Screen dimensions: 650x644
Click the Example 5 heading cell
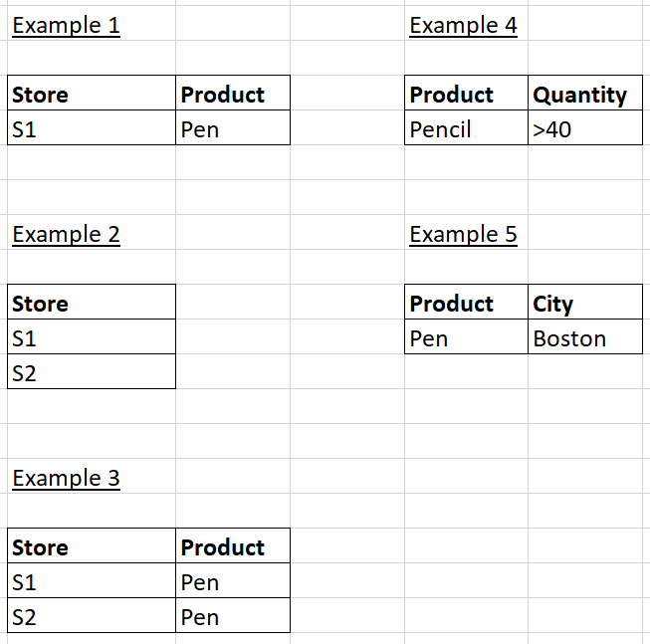click(x=463, y=234)
